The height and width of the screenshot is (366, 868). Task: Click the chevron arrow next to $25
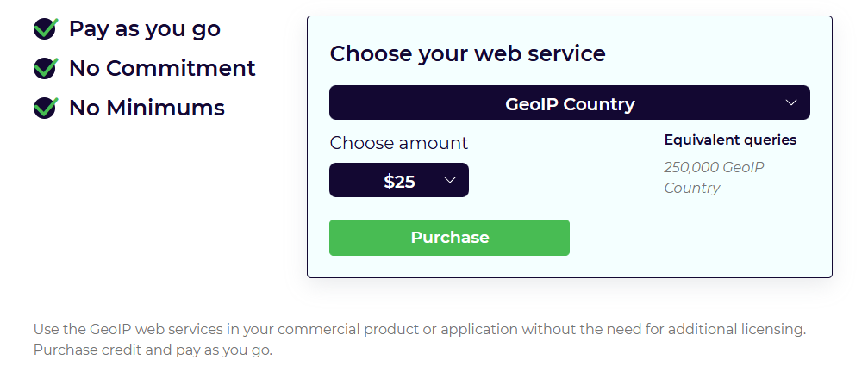(450, 180)
